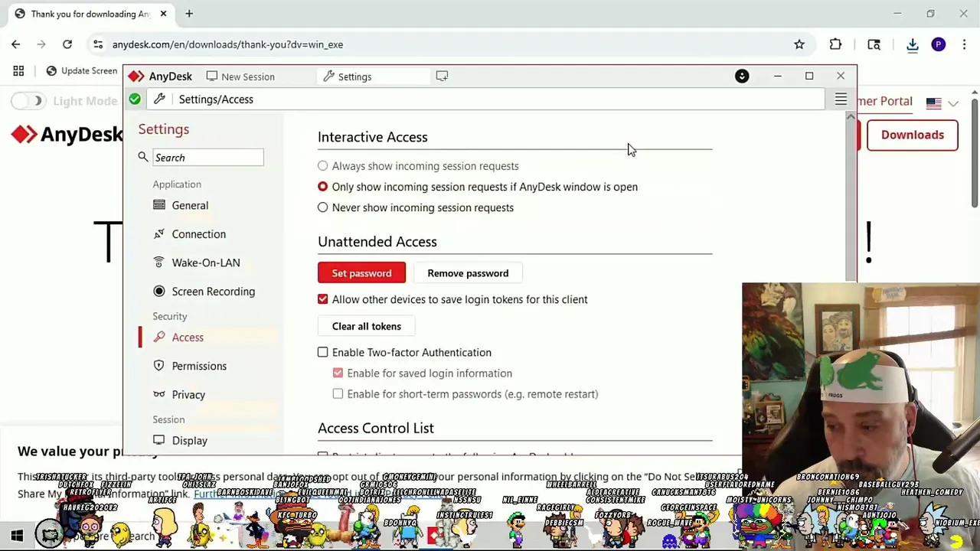
Task: Reload the browser page
Action: [67, 44]
